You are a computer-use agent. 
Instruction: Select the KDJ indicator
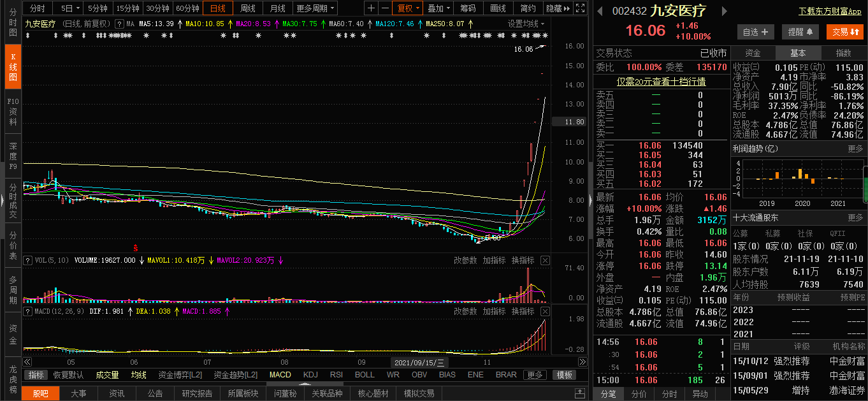tap(310, 375)
